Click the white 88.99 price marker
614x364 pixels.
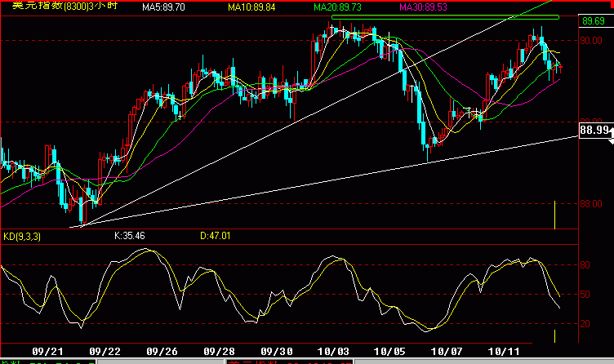pyautogui.click(x=594, y=130)
